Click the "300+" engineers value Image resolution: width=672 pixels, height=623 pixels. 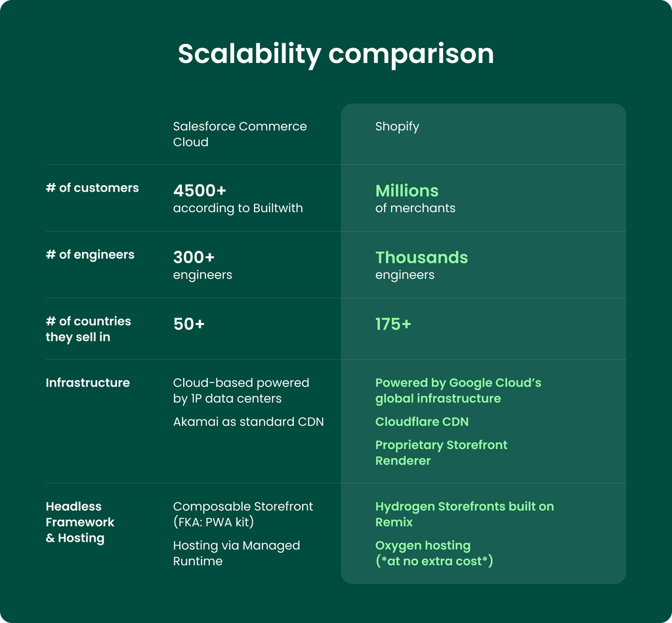click(x=194, y=257)
